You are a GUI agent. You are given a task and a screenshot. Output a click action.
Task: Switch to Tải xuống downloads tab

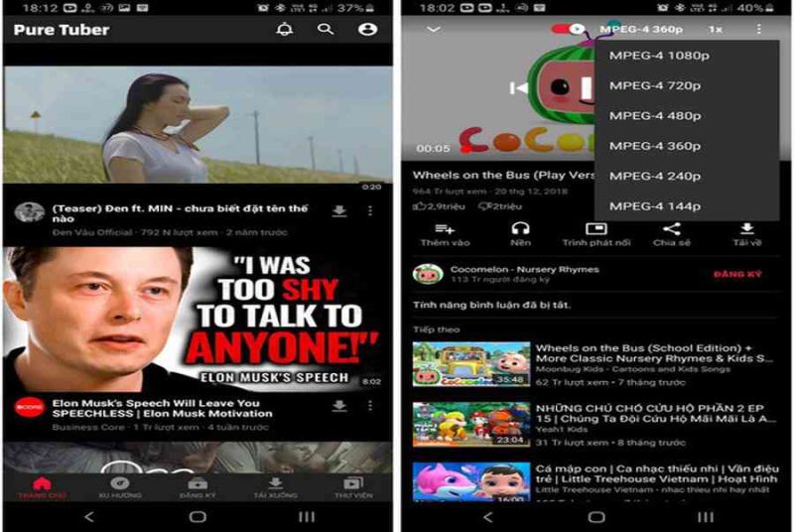tap(276, 488)
